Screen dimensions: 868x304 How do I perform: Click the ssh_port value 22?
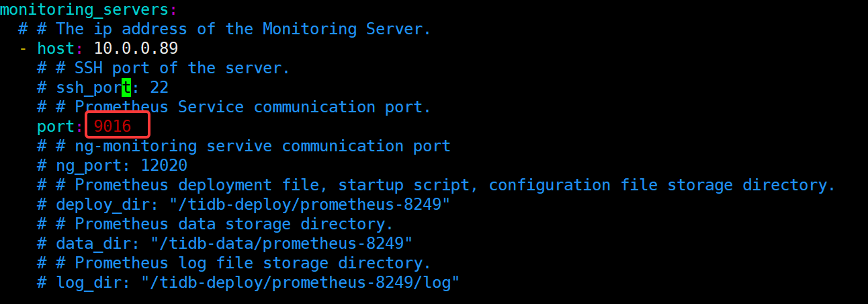[x=159, y=87]
